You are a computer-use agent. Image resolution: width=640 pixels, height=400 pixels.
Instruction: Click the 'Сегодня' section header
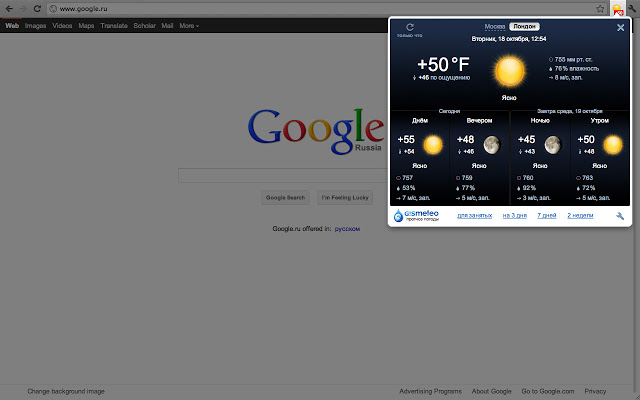coord(449,111)
